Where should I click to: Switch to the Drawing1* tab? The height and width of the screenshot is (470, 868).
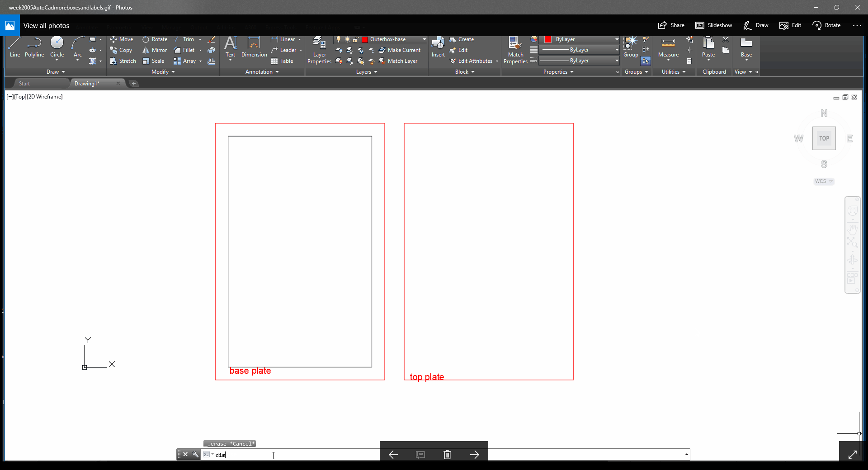pyautogui.click(x=87, y=84)
